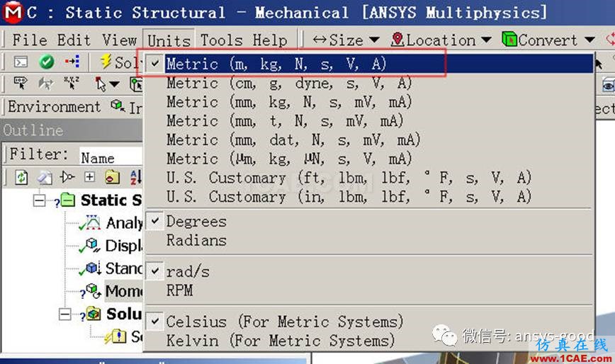Click the red arrow blue dots toolbar icon

[x=72, y=62]
